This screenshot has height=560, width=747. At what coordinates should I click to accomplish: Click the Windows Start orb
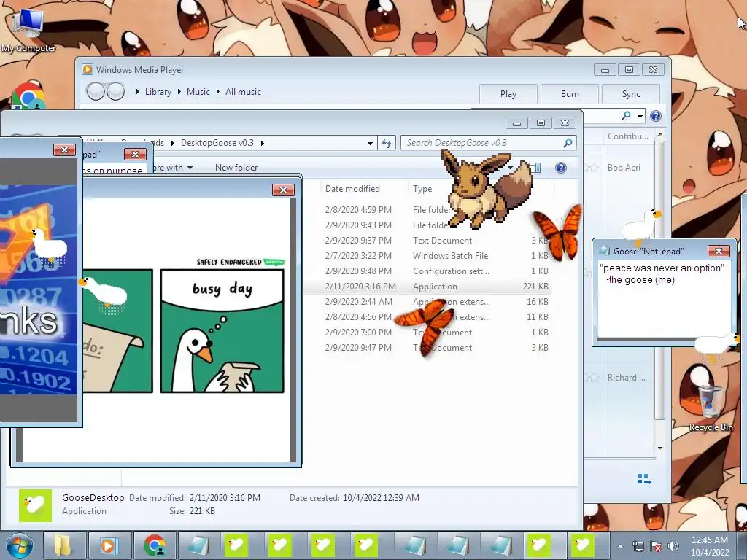[x=20, y=545]
